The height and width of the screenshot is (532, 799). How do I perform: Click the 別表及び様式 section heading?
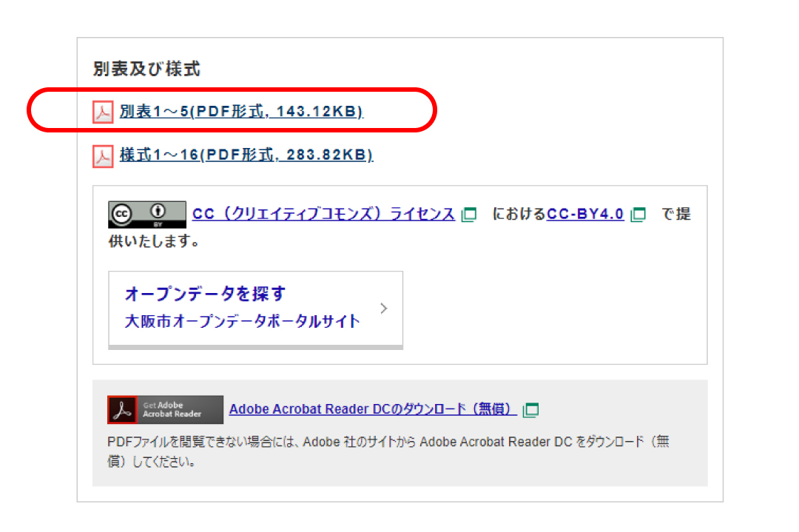coord(146,69)
